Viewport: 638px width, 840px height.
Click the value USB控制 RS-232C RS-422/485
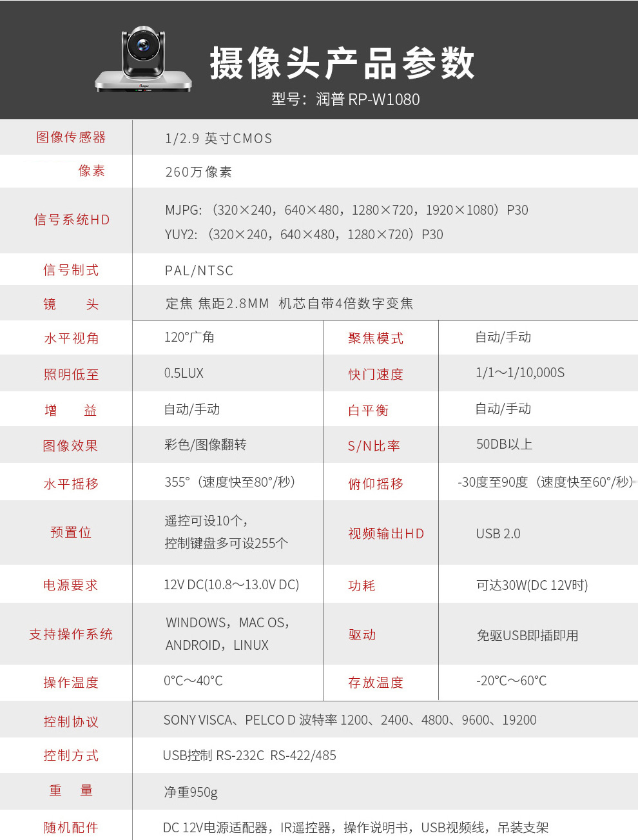(x=249, y=756)
